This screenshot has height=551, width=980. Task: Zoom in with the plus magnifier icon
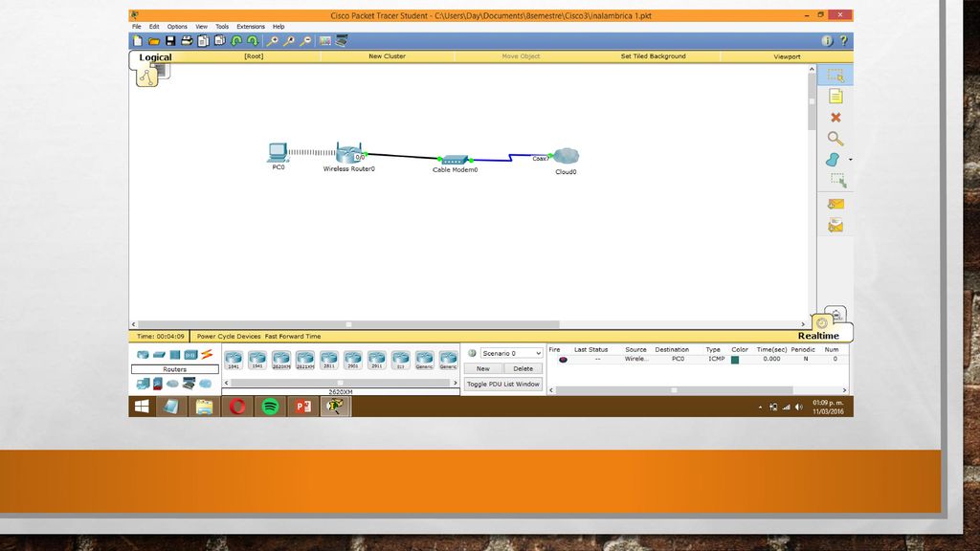(x=272, y=41)
